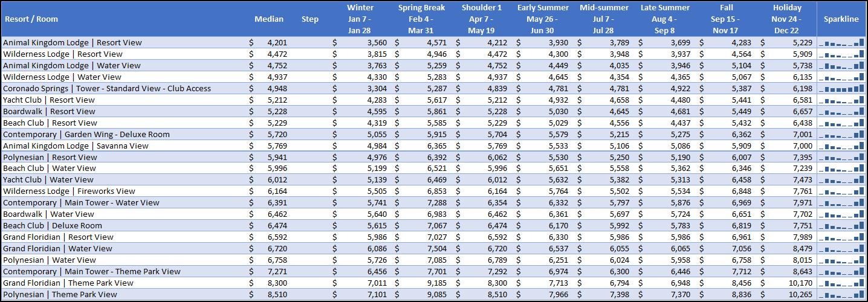Click Holiday value 10,170
This screenshot has width=868, height=302.
tap(800, 283)
